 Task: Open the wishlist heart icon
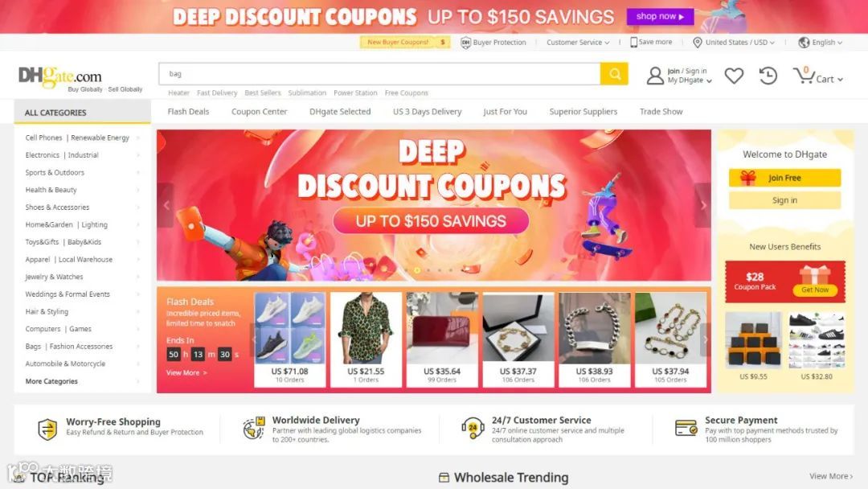[734, 76]
